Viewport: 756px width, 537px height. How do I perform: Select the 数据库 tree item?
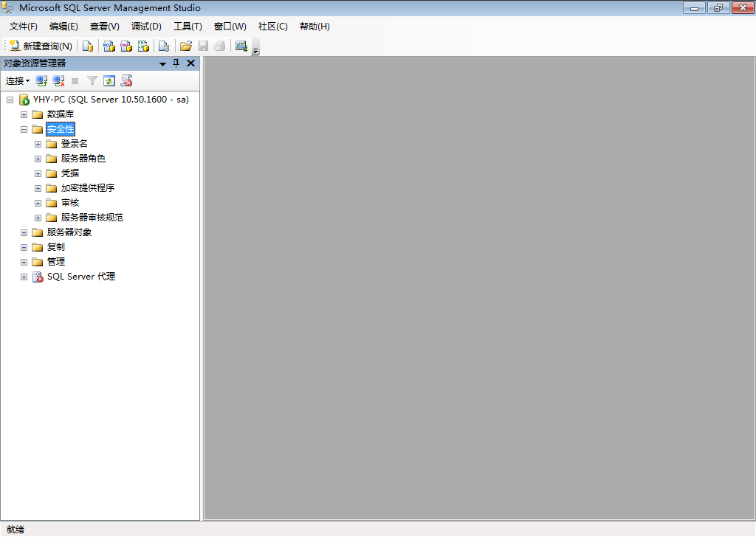pyautogui.click(x=61, y=114)
